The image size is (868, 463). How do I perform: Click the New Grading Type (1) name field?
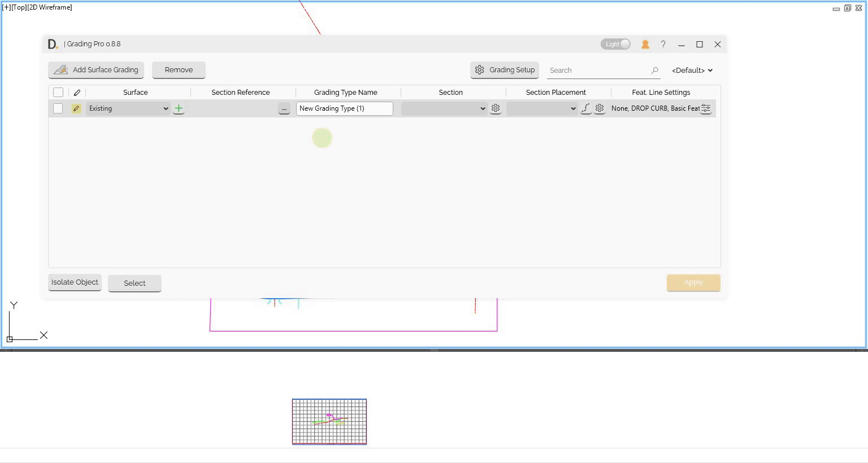click(344, 108)
